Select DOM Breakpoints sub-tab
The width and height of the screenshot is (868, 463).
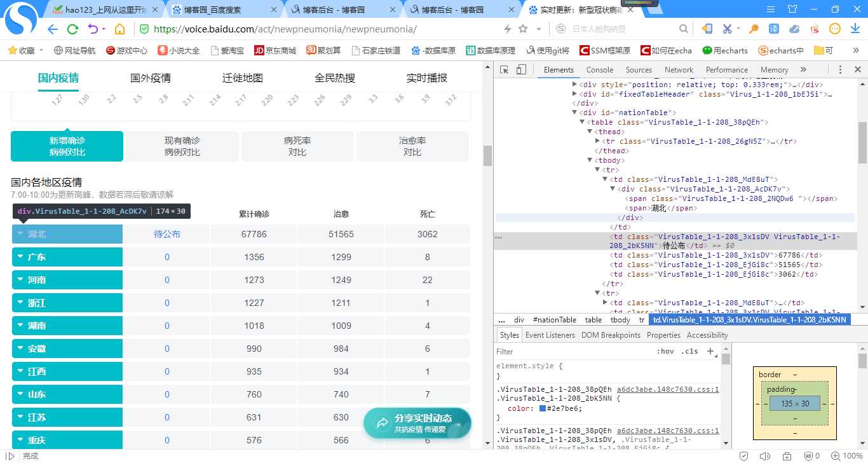[x=611, y=335]
